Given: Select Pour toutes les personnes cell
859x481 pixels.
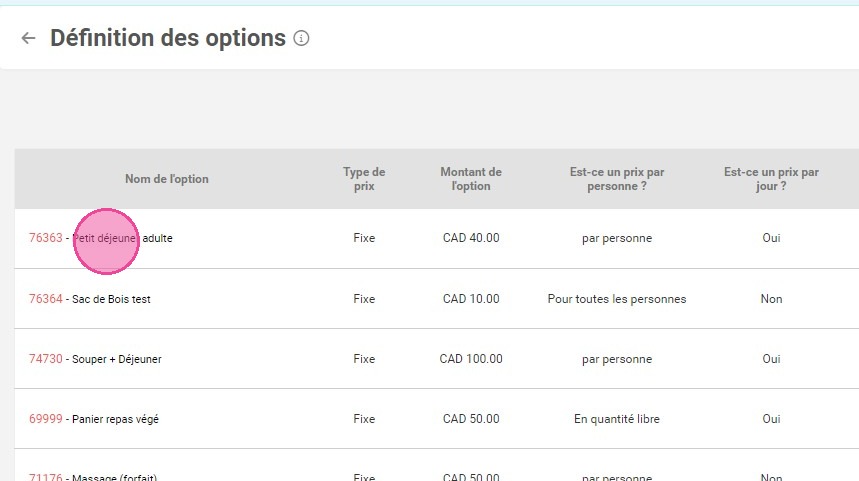Looking at the screenshot, I should pyautogui.click(x=617, y=299).
